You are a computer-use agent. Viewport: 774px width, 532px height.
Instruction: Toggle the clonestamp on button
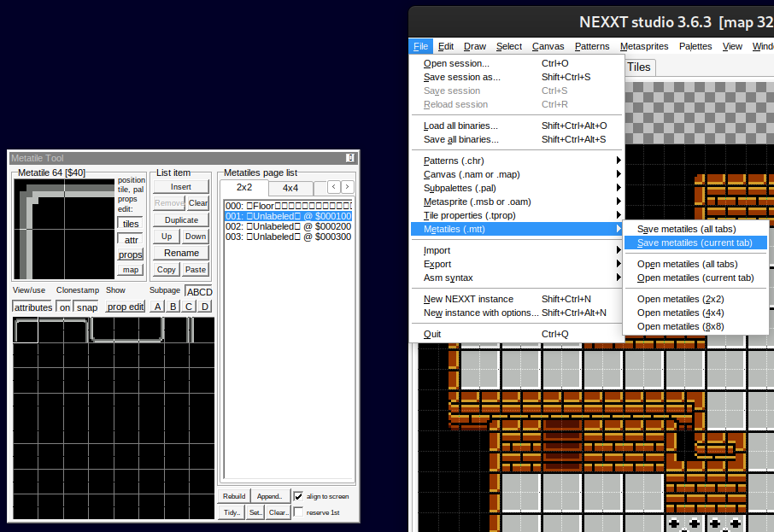[x=65, y=307]
